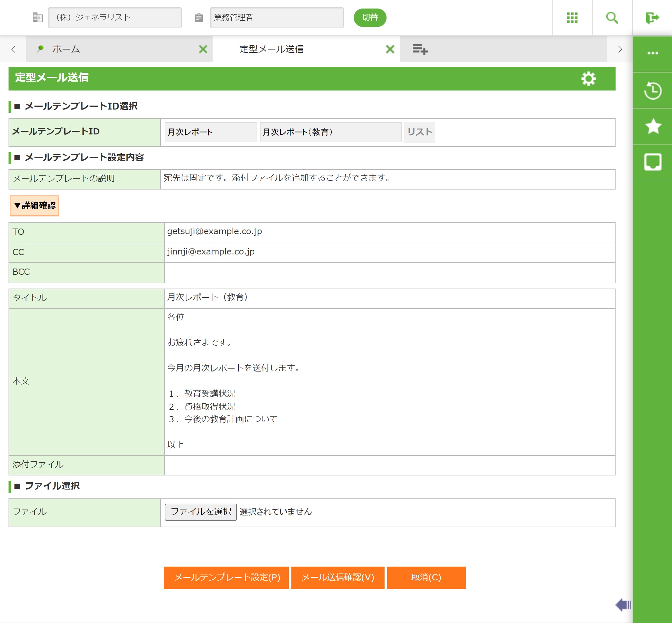Image resolution: width=672 pixels, height=623 pixels.
Task: Collapse the 詳細確認 details section
Action: [x=34, y=205]
